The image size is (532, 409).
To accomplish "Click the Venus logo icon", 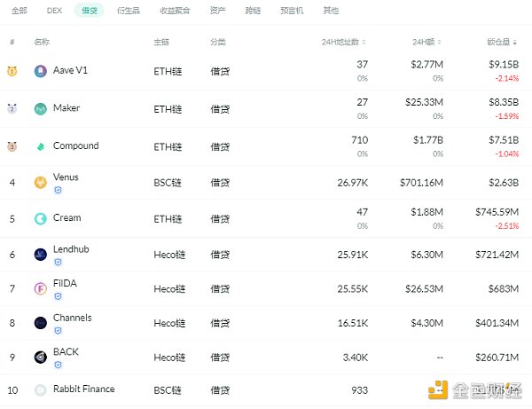I will pos(41,183).
